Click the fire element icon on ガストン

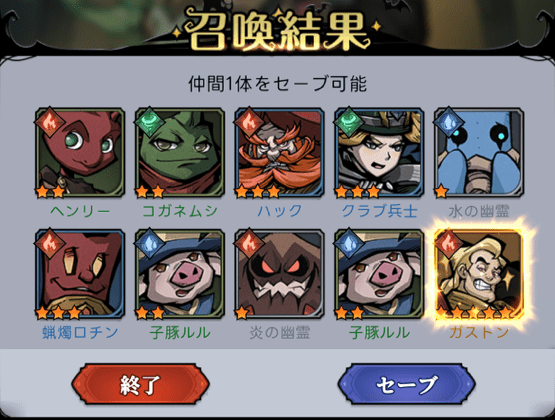tap(449, 244)
